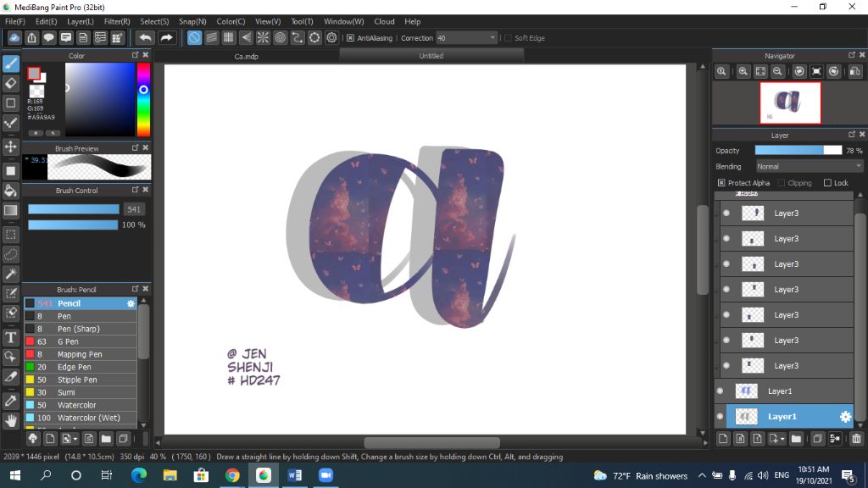Open the Select menu
868x488 pixels.
pyautogui.click(x=154, y=21)
